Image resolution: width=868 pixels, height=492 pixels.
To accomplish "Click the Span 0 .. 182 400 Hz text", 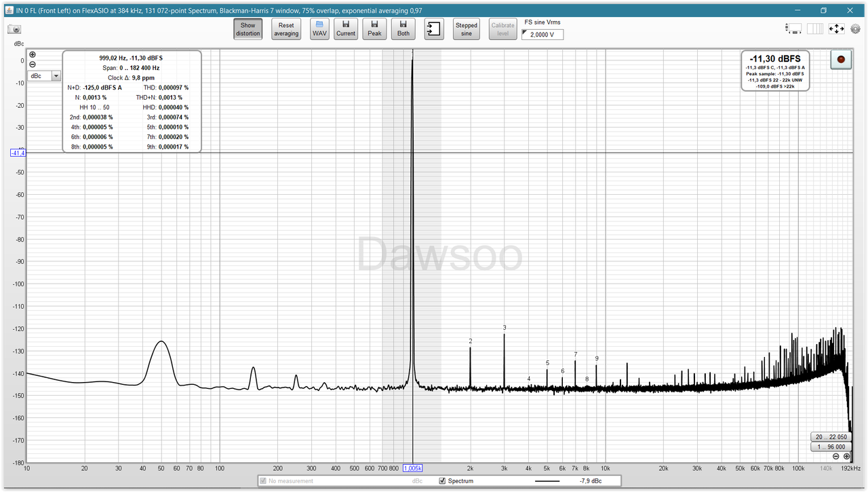I will pyautogui.click(x=132, y=68).
